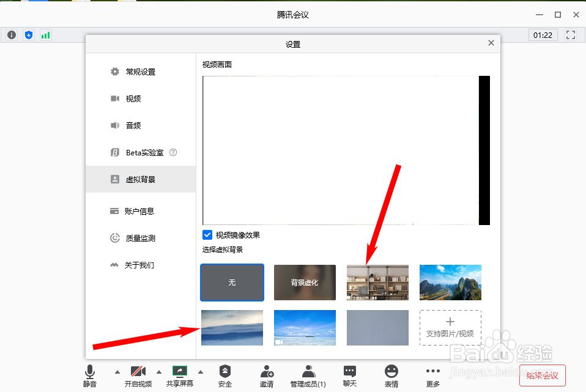Open 聊天 chat panel
Screen dimensions: 586x392
(x=350, y=376)
